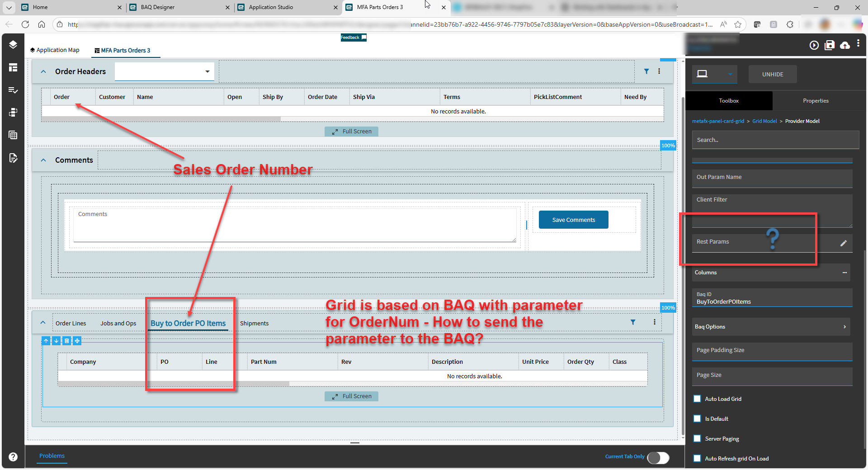Open the Order Headers combo dropdown
Image resolution: width=868 pixels, height=470 pixels.
208,71
